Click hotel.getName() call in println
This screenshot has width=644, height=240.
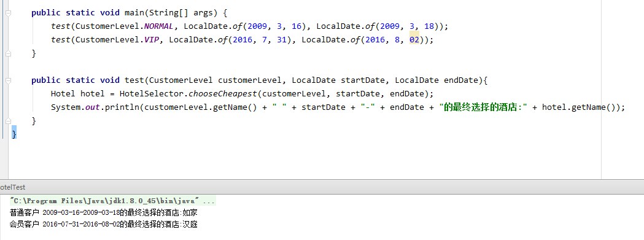click(579, 107)
